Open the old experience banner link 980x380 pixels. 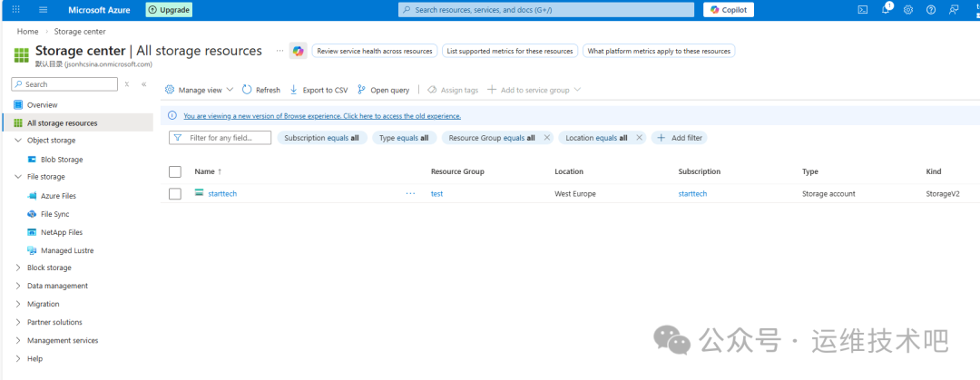pyautogui.click(x=322, y=116)
